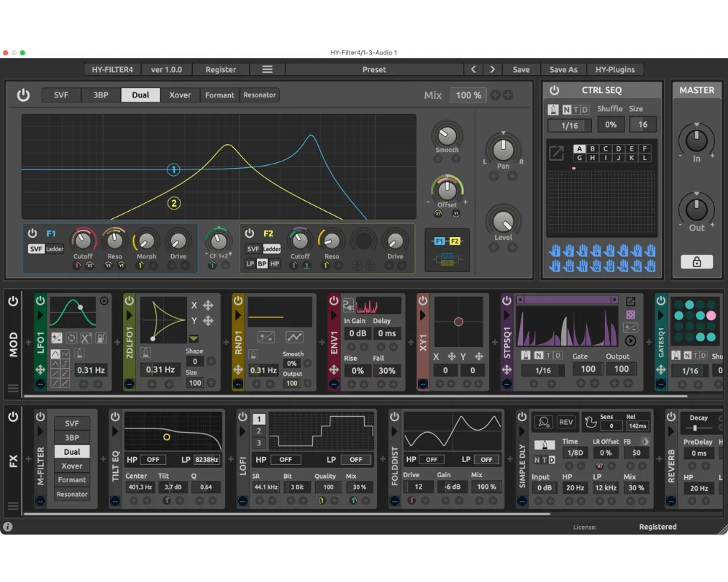Open the GATESQ1 rate 1/16 dropdown

click(690, 371)
